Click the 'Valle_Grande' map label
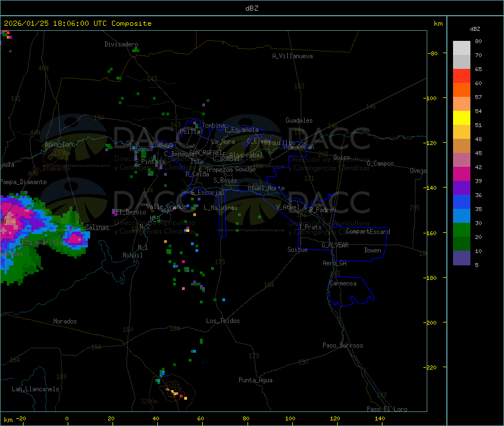Image resolution: width=504 pixels, height=426 pixels. [166, 206]
